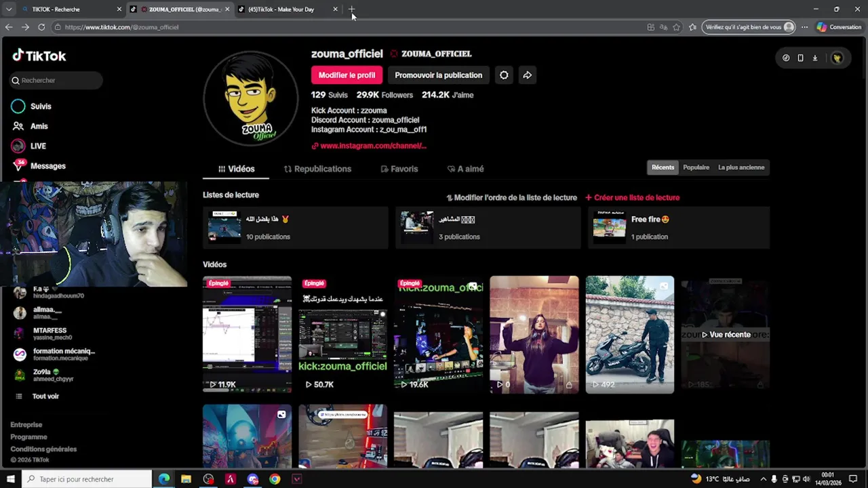Image resolution: width=868 pixels, height=488 pixels.
Task: Show hidden system tray icons chevron
Action: [764, 479]
